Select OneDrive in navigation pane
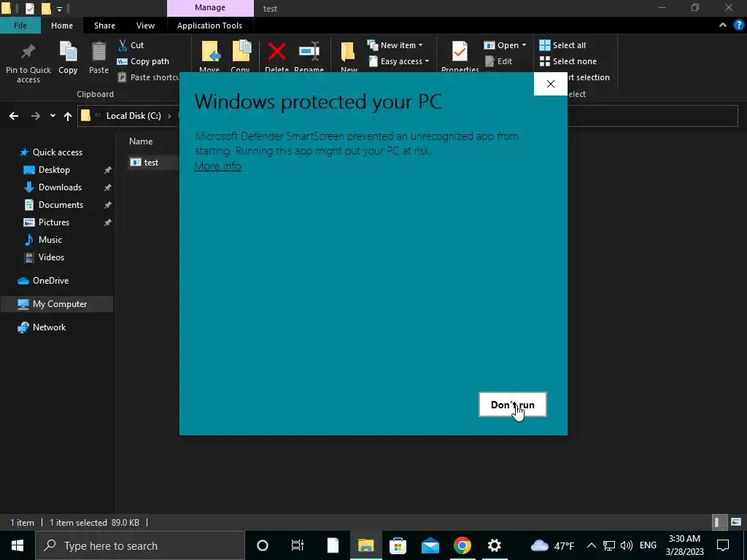Screen dimensions: 747x560 click(50, 281)
